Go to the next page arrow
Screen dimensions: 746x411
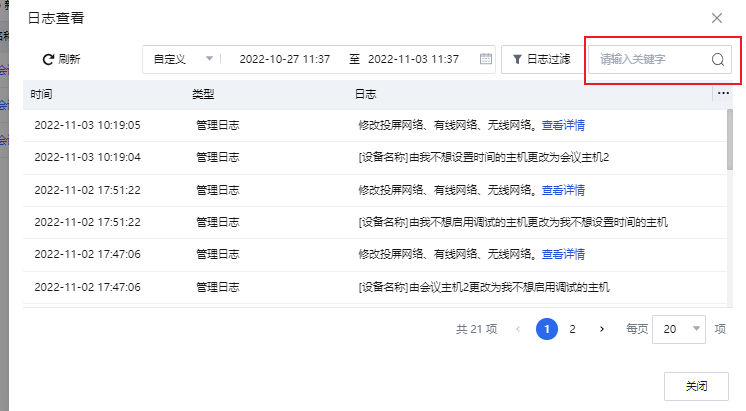click(x=601, y=328)
